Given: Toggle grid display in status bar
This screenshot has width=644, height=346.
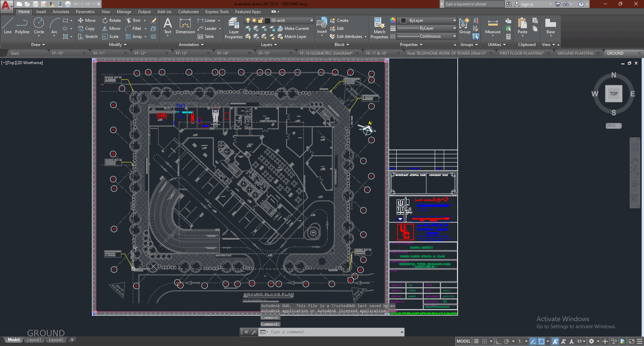Looking at the screenshot, I should click(x=476, y=341).
